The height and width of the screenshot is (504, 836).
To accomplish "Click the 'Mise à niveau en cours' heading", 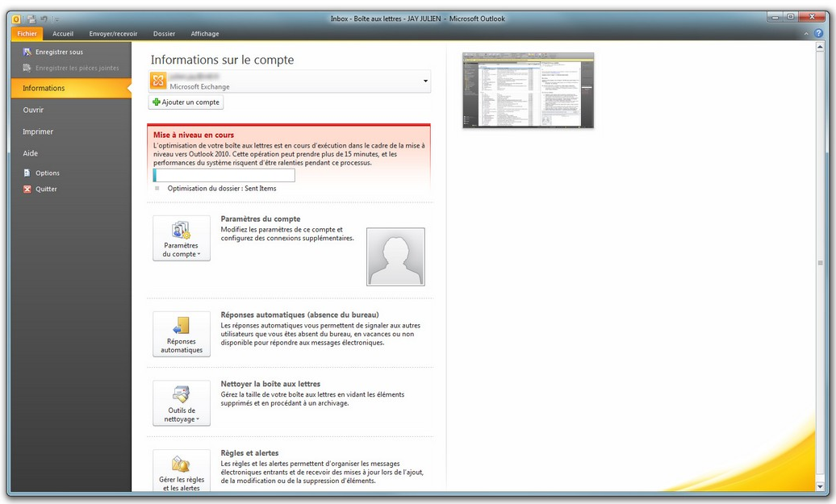I will pyautogui.click(x=194, y=135).
